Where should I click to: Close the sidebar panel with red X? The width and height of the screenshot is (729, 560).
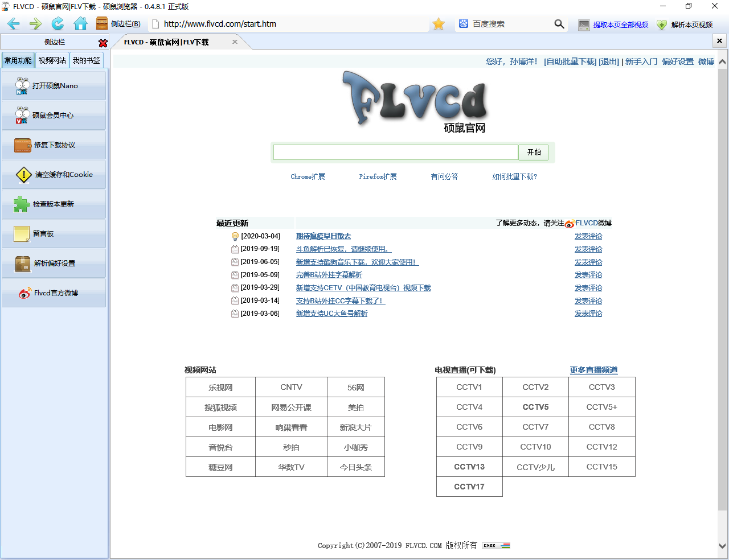pyautogui.click(x=103, y=43)
